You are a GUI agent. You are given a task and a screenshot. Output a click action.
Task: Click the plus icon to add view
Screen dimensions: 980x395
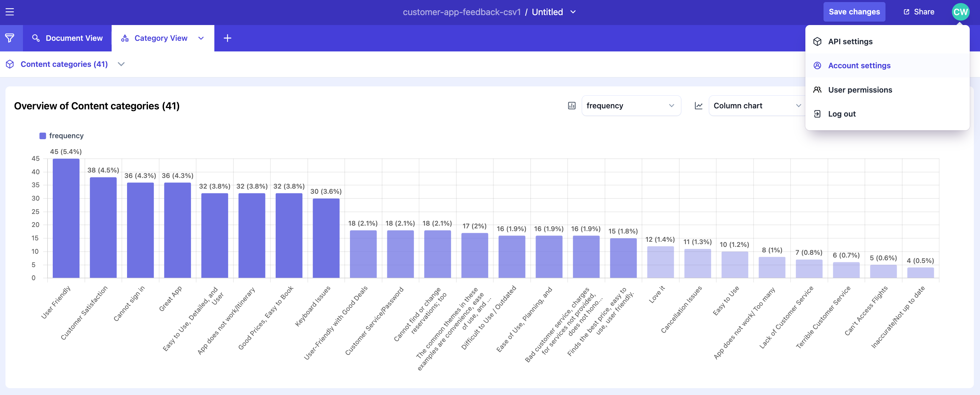click(x=227, y=38)
